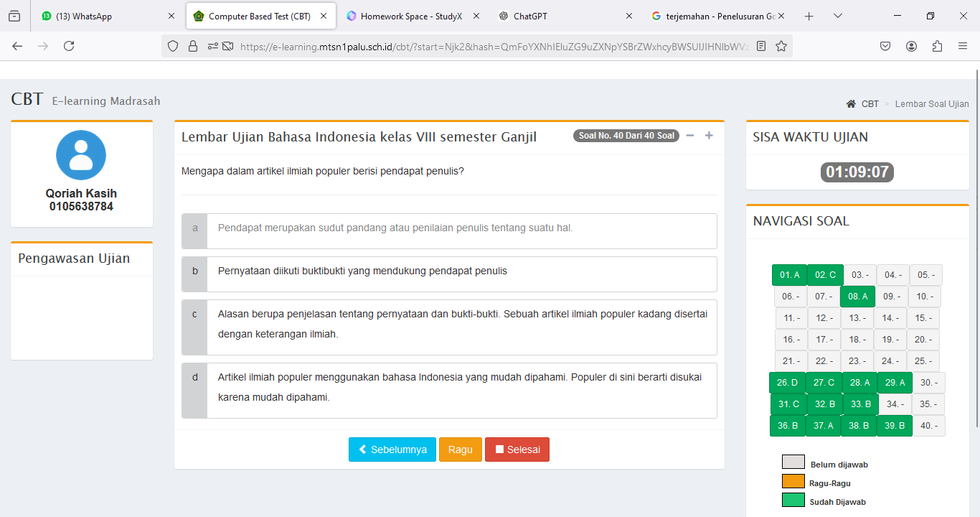980x517 pixels.
Task: Finish the exam with Selesai button
Action: [517, 450]
